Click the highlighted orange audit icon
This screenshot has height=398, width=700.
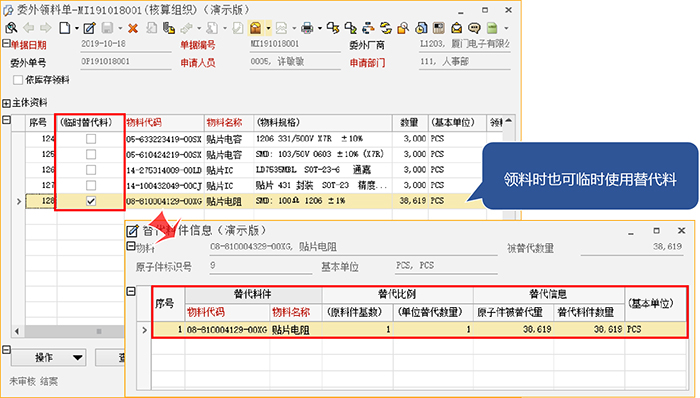coord(255,28)
